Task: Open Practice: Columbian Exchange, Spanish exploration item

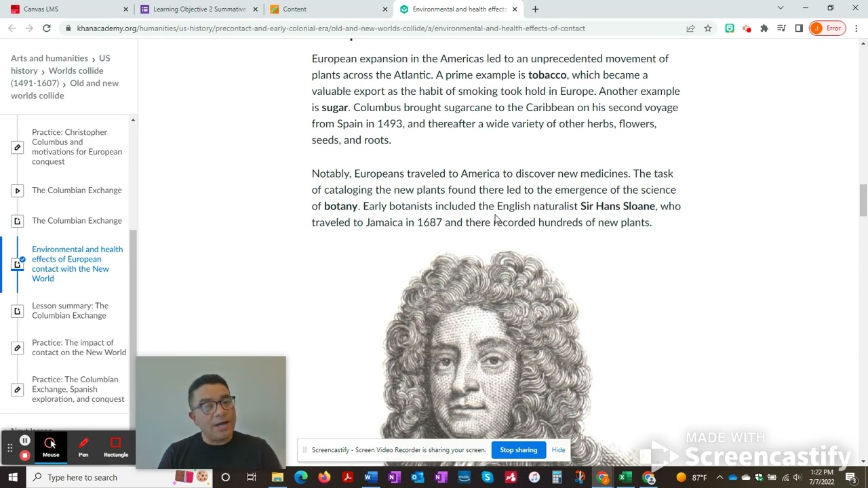Action: 77,389
